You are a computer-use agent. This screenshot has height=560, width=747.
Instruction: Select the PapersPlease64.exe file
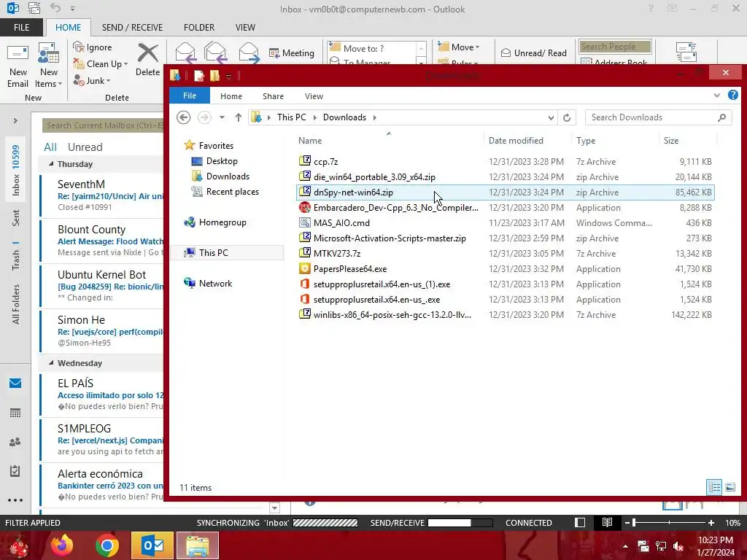click(x=349, y=268)
